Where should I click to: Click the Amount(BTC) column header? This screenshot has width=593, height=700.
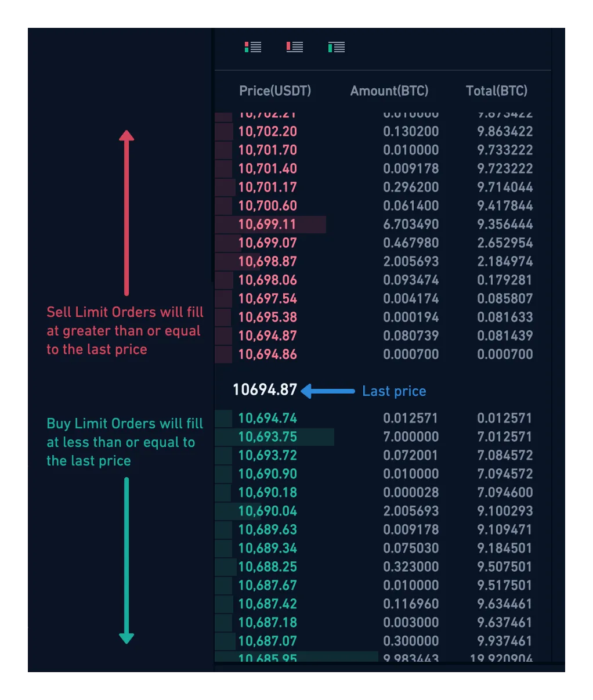pyautogui.click(x=389, y=91)
